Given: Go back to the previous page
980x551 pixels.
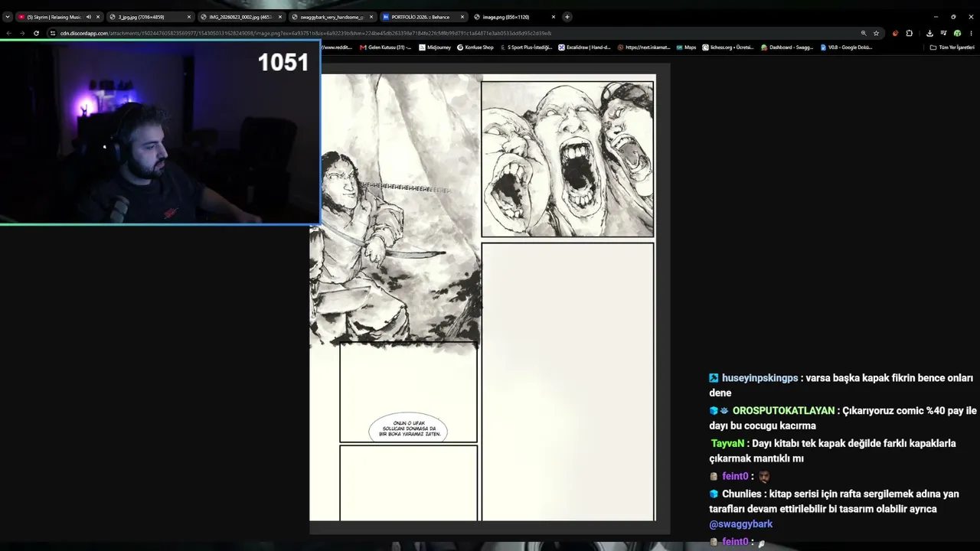Looking at the screenshot, I should point(8,33).
